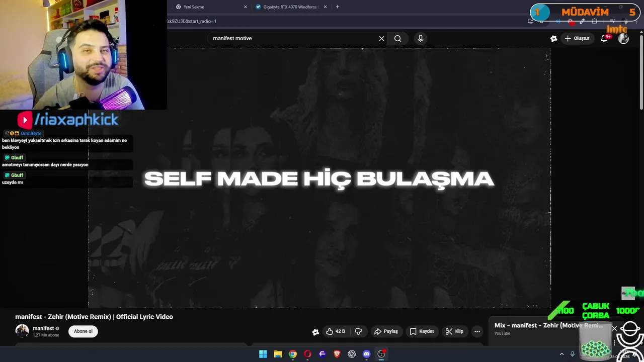Close the Mix playlist panel
The image size is (644, 362).
point(614,328)
